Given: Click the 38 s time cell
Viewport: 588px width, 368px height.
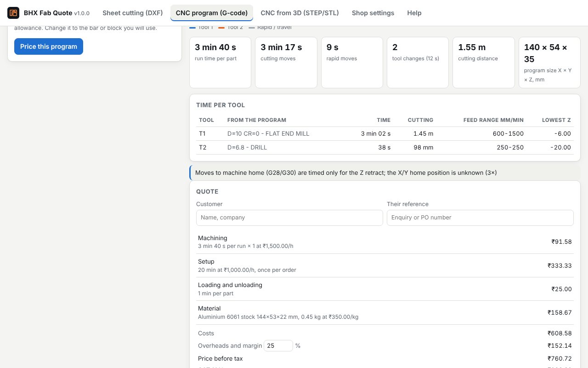Looking at the screenshot, I should pyautogui.click(x=384, y=148).
